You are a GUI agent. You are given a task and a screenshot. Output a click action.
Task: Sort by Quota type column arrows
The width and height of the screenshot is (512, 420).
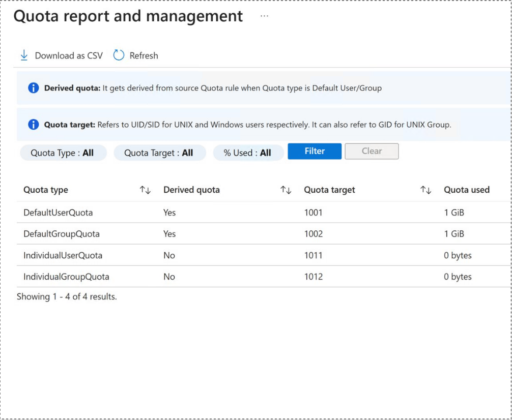145,190
